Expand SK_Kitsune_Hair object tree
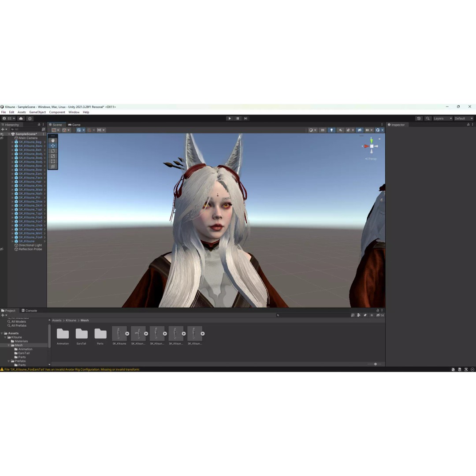 (x=12, y=182)
